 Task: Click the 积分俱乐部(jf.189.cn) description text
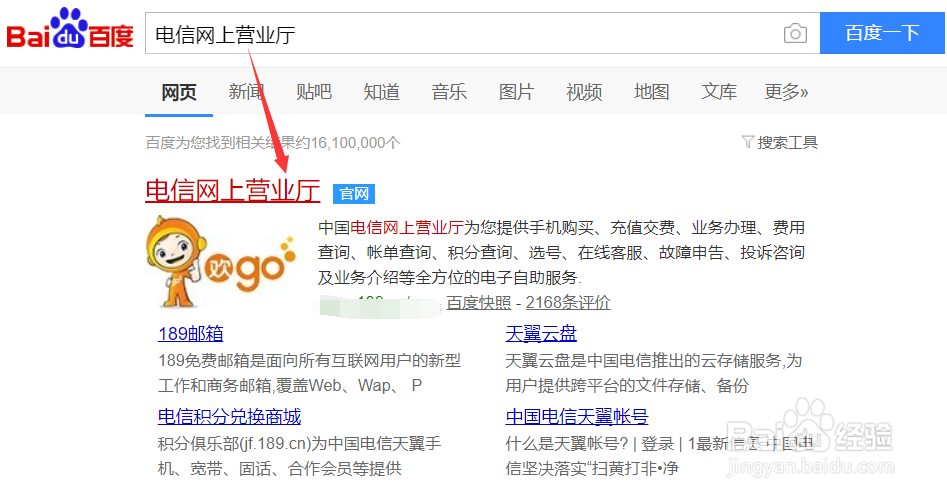[300, 456]
